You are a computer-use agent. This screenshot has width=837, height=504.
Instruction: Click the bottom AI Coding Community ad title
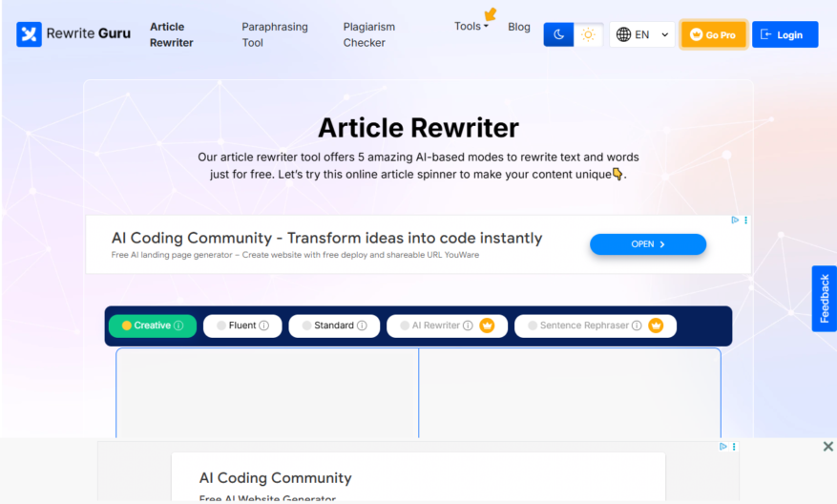coord(276,478)
